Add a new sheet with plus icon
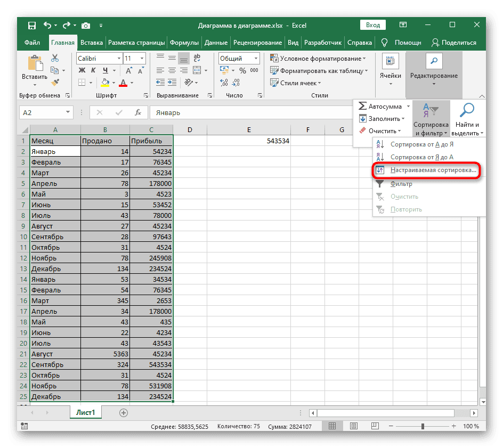This screenshot has width=503, height=448. pos(124,412)
